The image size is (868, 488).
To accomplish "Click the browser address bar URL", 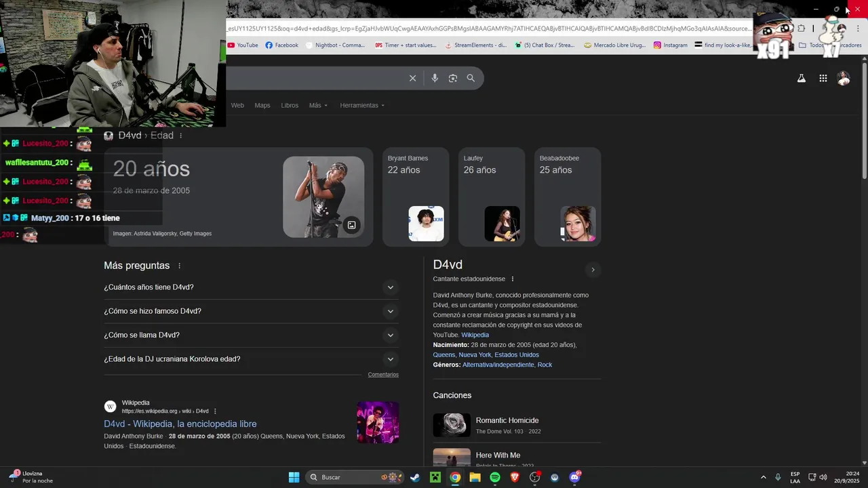I will [488, 28].
